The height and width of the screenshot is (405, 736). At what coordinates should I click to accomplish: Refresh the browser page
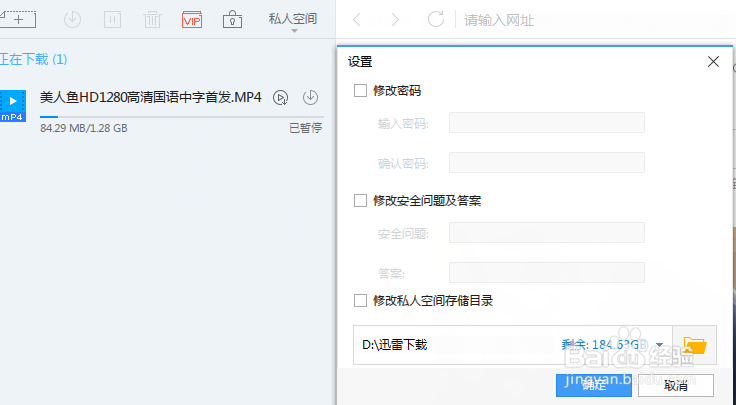click(436, 19)
